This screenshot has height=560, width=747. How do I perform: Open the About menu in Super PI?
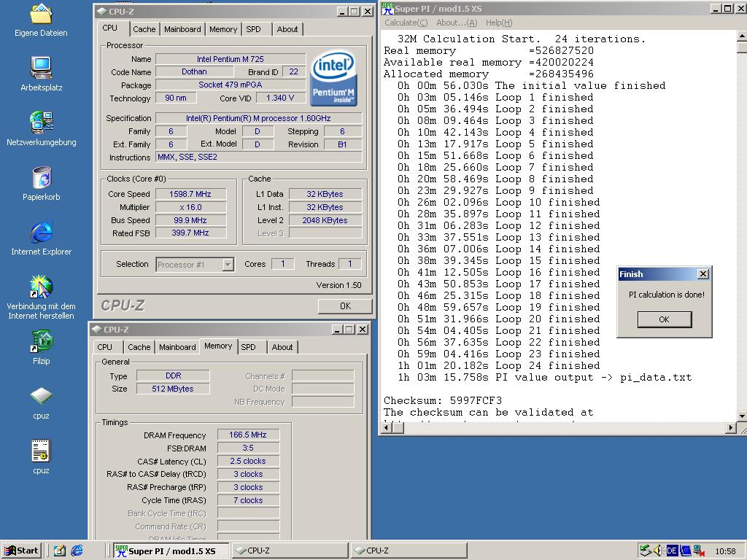[x=457, y=23]
